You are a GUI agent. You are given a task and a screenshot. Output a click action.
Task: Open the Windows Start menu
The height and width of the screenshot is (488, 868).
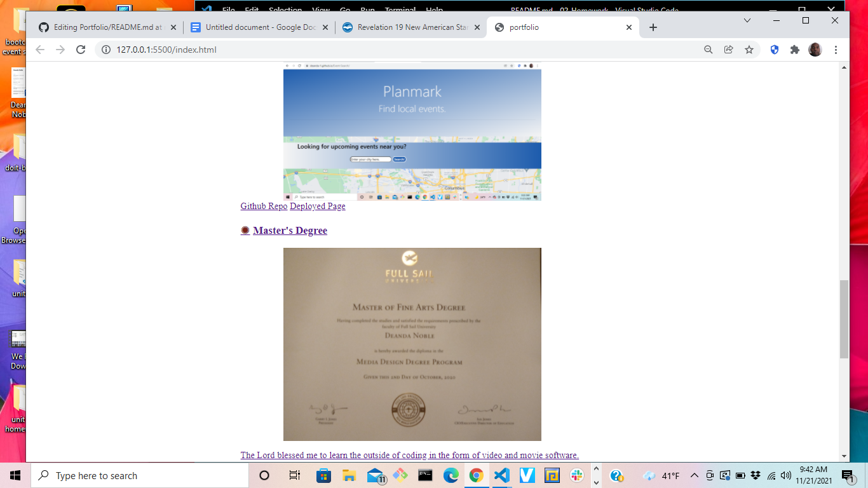[15, 475]
